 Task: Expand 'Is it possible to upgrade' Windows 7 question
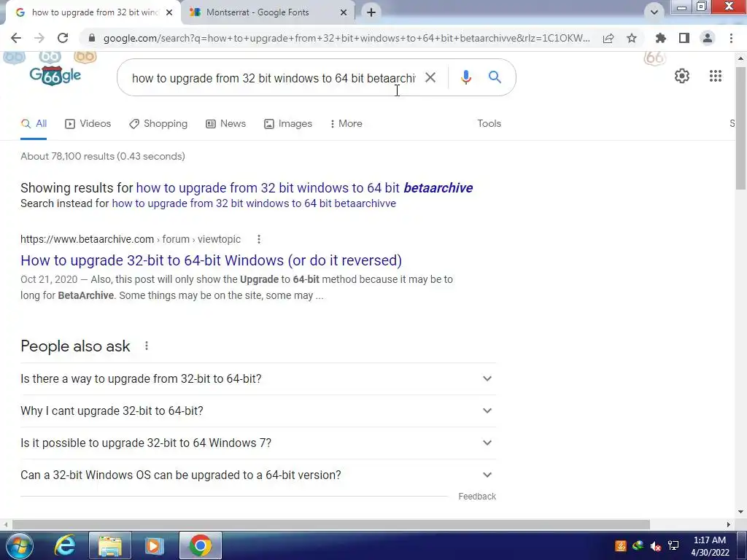pyautogui.click(x=258, y=443)
